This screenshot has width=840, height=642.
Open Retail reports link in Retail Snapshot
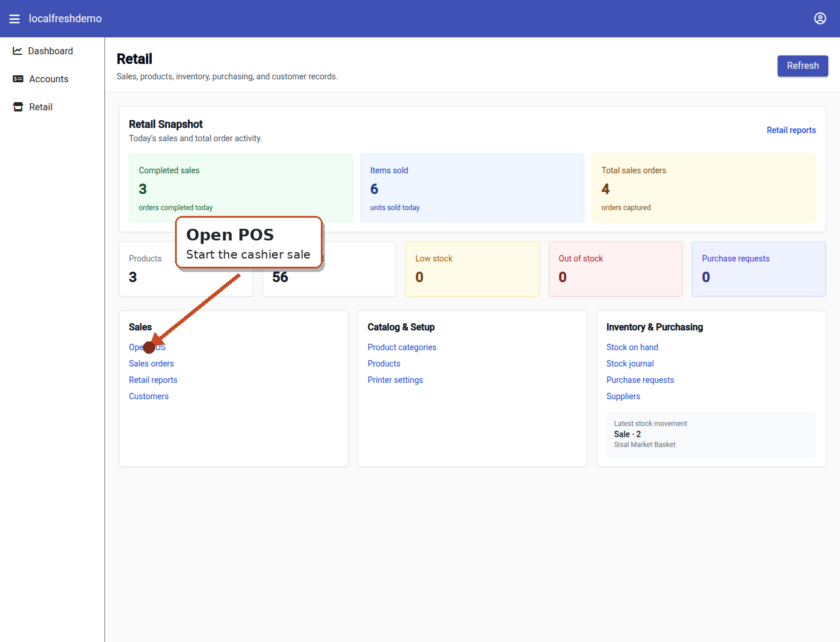pos(791,130)
